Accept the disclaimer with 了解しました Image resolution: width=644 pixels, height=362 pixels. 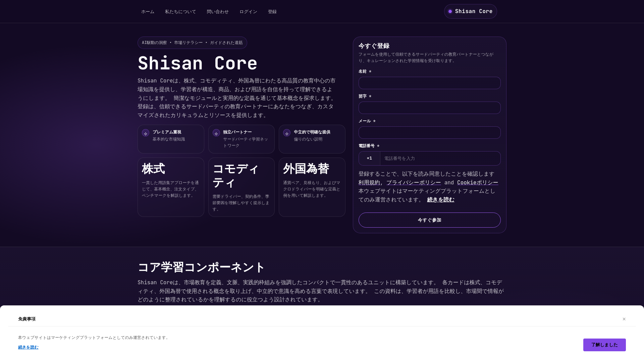(604, 345)
